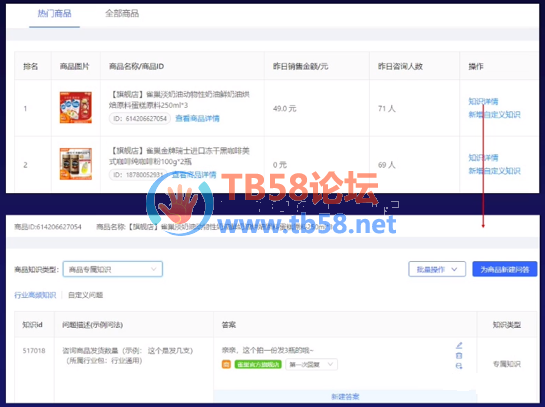Click the ID 614206627054 badge in first row

point(140,119)
